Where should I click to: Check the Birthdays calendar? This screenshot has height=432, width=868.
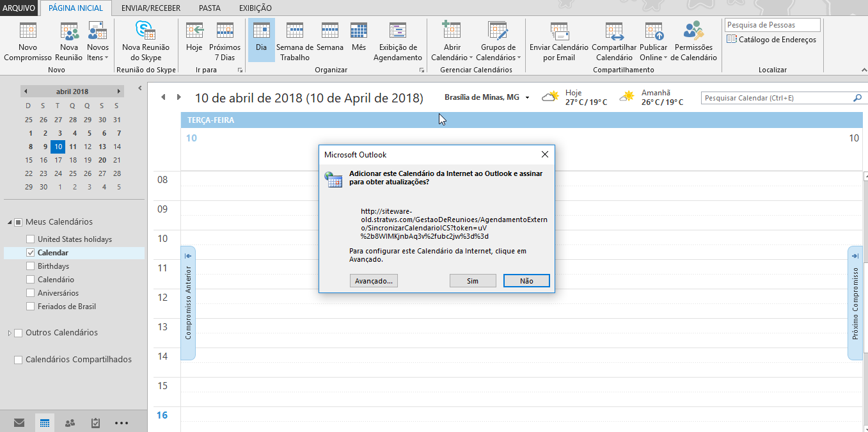30,266
